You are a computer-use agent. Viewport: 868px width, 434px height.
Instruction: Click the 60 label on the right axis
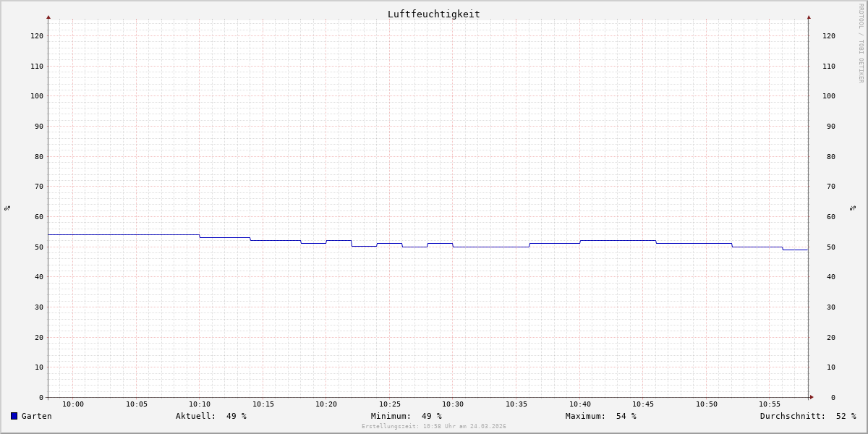coord(831,216)
